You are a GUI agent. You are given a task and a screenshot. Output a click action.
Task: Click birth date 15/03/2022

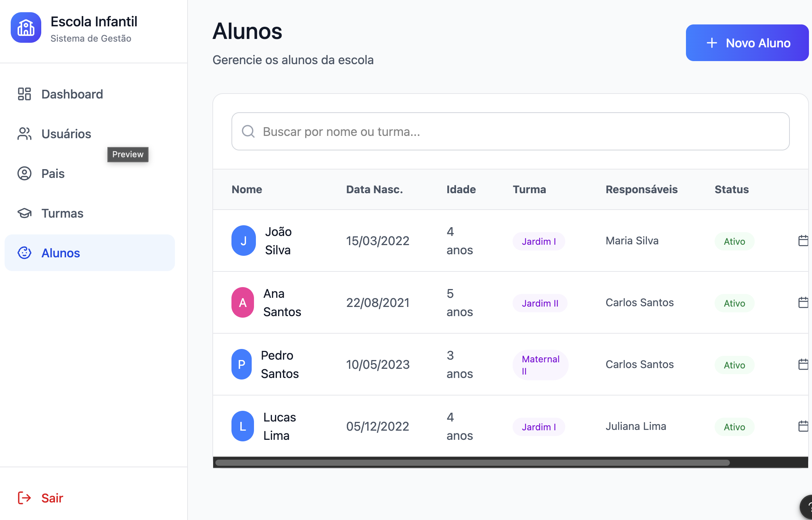(378, 241)
